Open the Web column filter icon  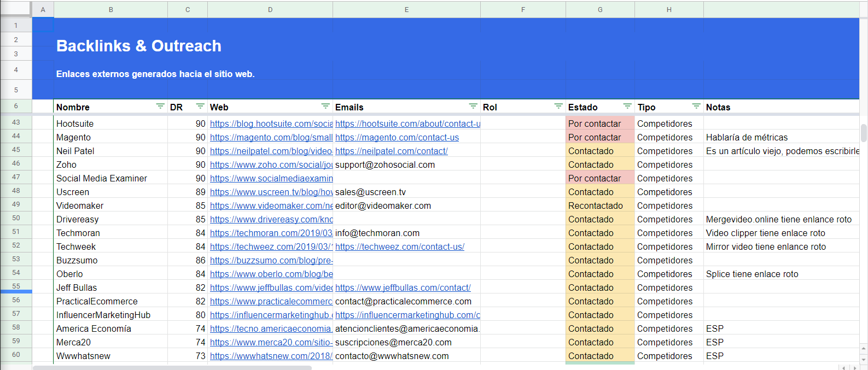tap(325, 106)
